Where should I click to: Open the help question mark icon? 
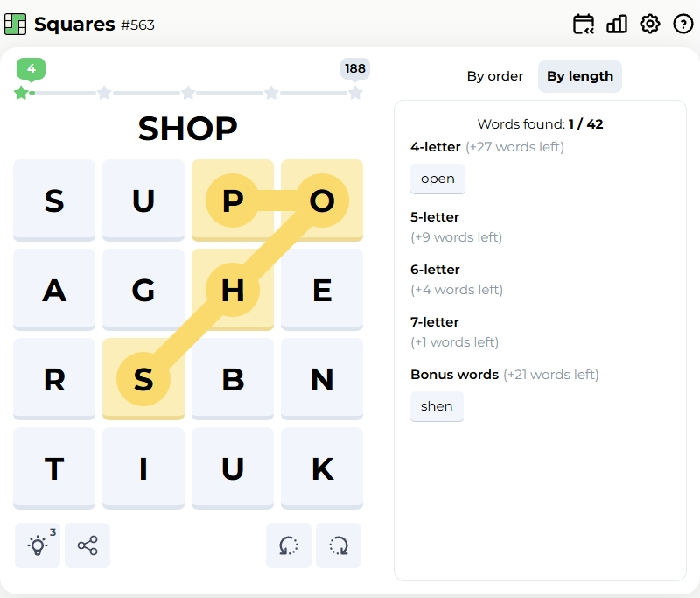click(683, 25)
